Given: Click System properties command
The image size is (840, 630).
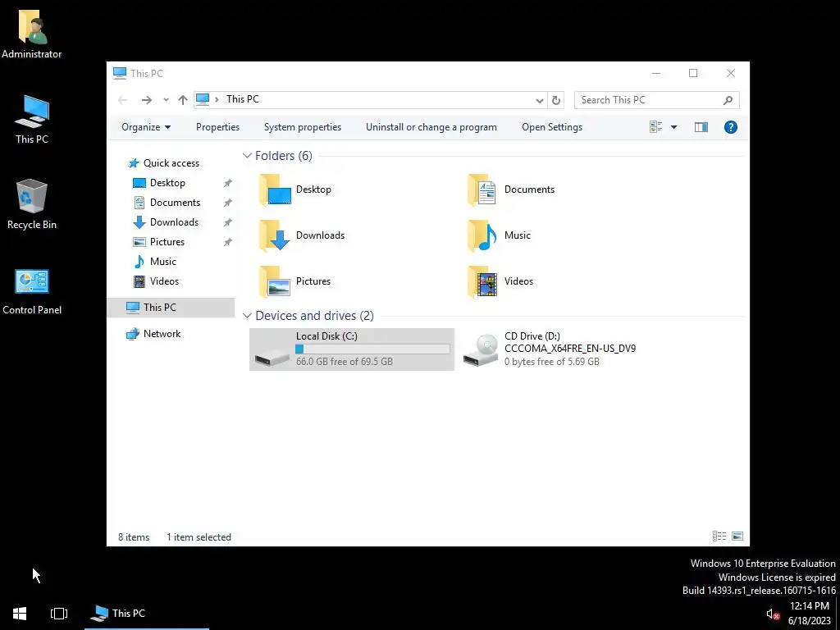Looking at the screenshot, I should tap(303, 127).
